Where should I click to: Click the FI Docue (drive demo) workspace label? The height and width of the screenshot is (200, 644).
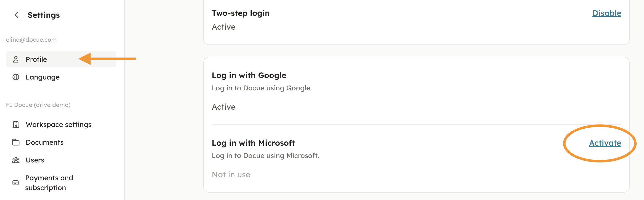pyautogui.click(x=38, y=105)
